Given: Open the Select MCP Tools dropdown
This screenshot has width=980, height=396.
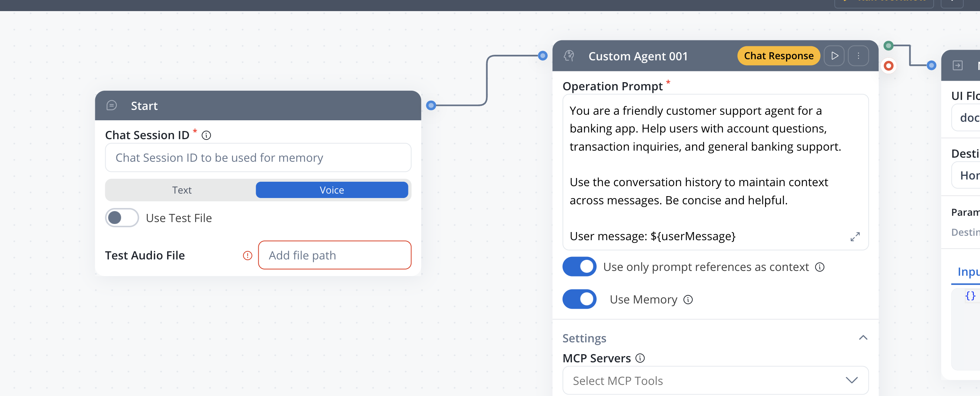Looking at the screenshot, I should point(715,380).
